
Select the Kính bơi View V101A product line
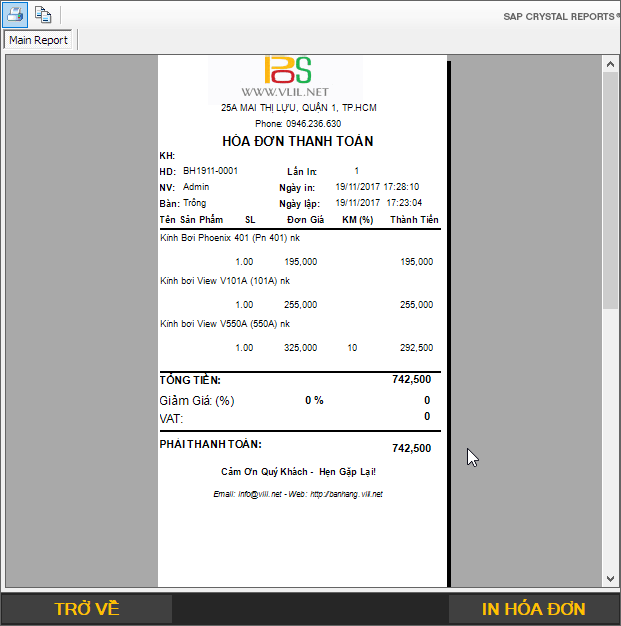point(225,281)
